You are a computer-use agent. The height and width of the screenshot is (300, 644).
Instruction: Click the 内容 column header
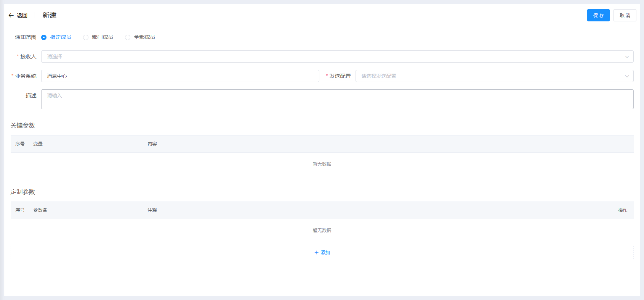(x=152, y=144)
